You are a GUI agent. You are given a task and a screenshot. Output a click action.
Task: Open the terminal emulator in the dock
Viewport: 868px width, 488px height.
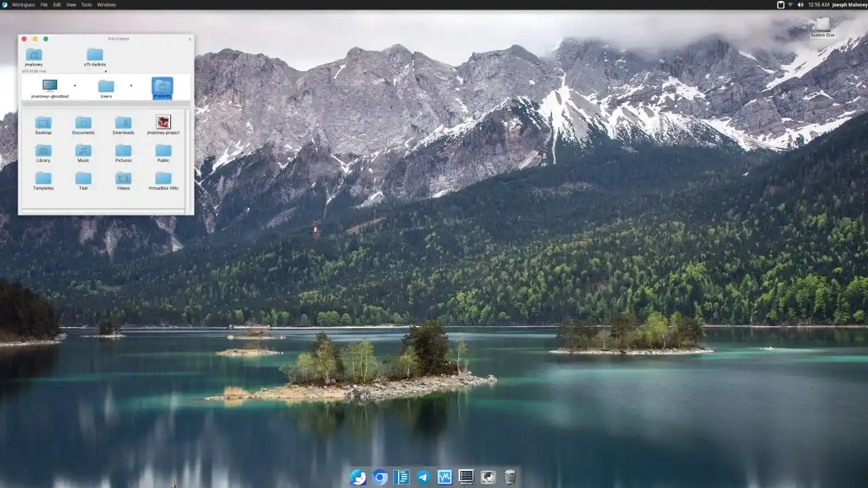(466, 477)
